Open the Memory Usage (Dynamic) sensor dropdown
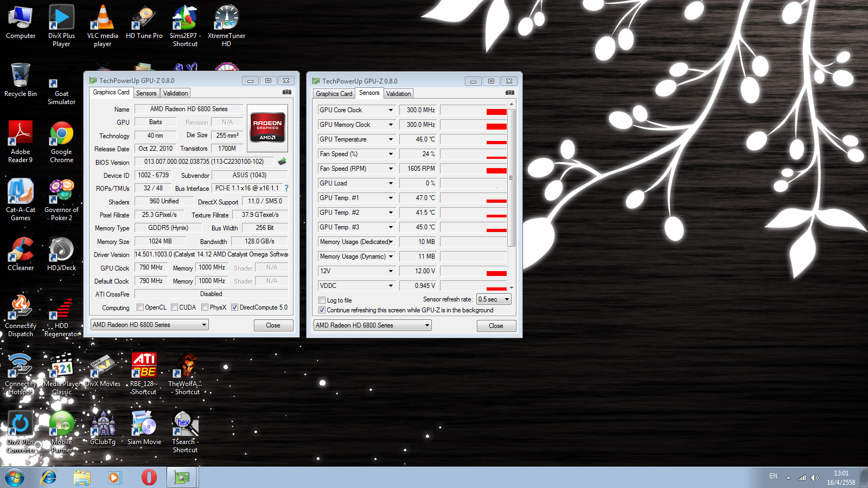This screenshot has height=488, width=868. click(x=391, y=256)
